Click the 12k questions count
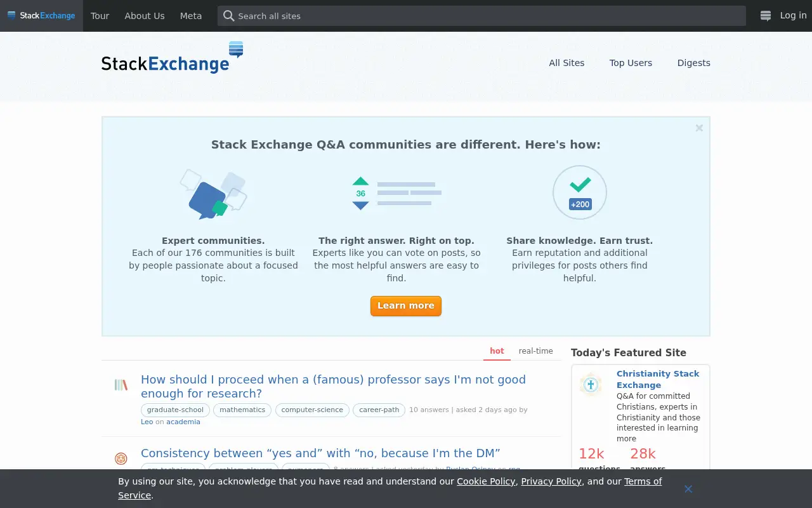Screen dimensions: 812x508 (591, 454)
